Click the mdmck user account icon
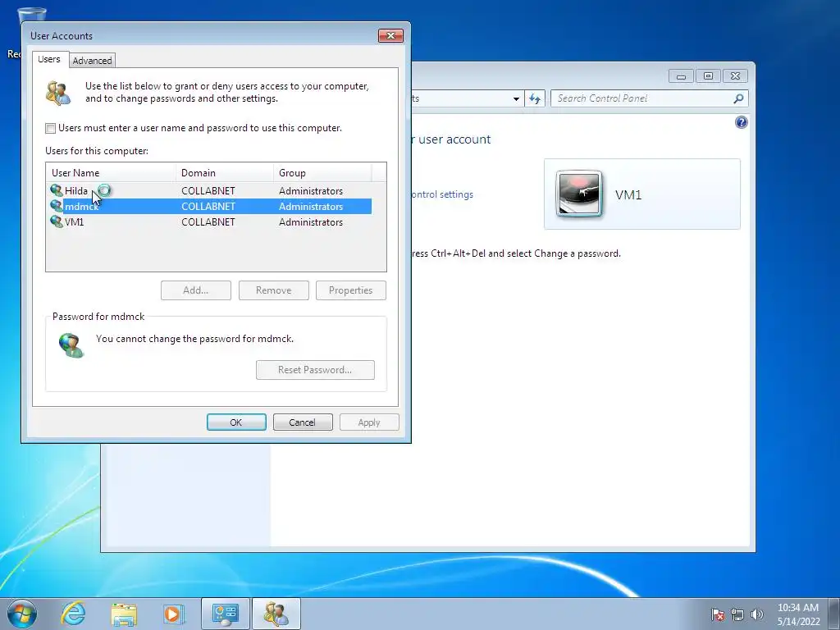The height and width of the screenshot is (630, 840). pyautogui.click(x=57, y=206)
